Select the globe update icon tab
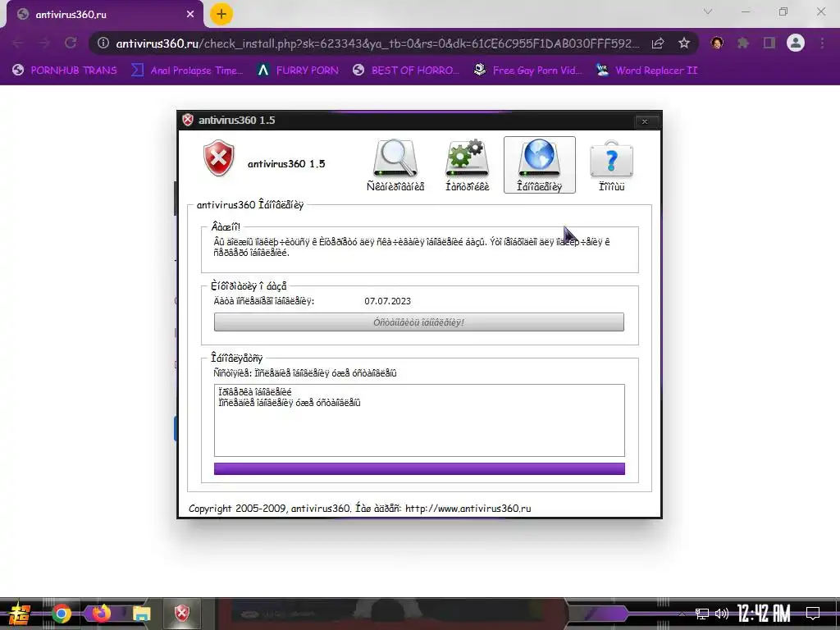 click(x=540, y=164)
